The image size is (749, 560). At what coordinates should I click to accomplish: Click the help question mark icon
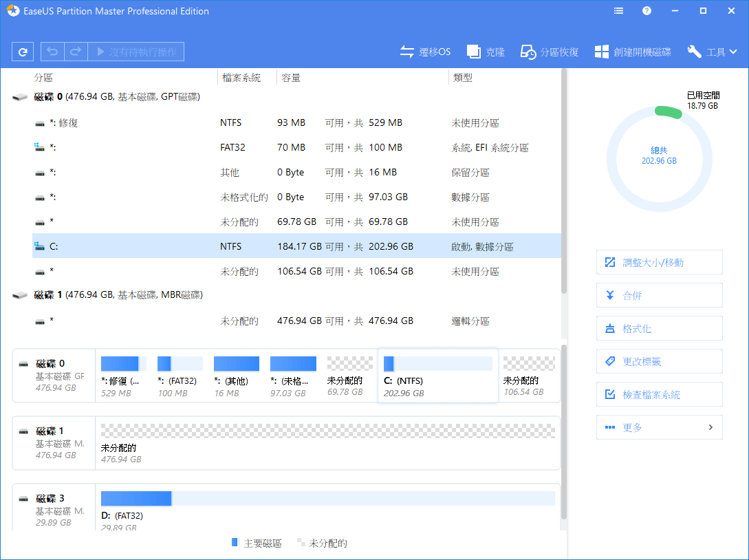pos(647,11)
